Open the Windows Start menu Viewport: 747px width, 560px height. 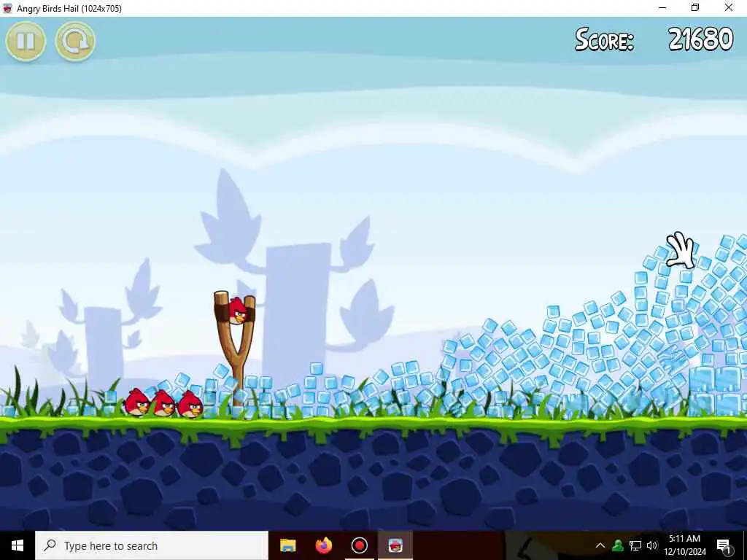18,545
